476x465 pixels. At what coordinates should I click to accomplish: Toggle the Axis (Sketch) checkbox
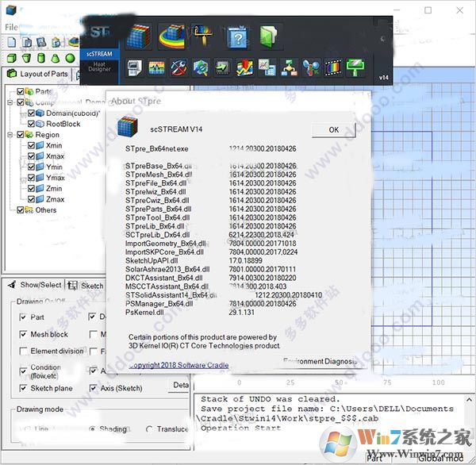[93, 389]
